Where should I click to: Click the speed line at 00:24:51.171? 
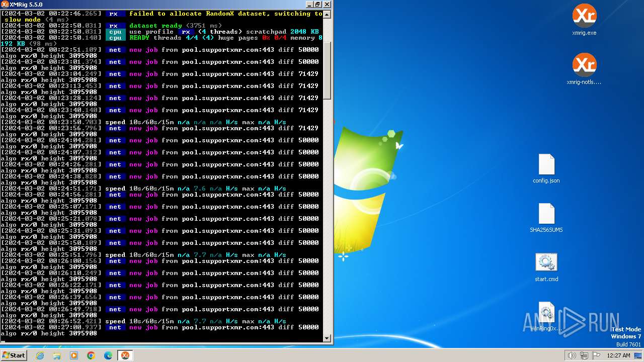pos(143,189)
